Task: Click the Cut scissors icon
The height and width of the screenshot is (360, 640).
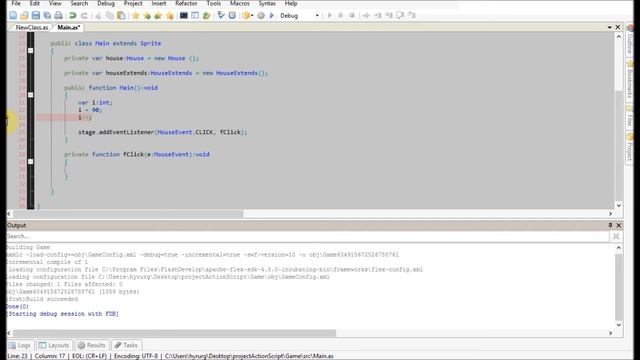Action: tap(98, 16)
